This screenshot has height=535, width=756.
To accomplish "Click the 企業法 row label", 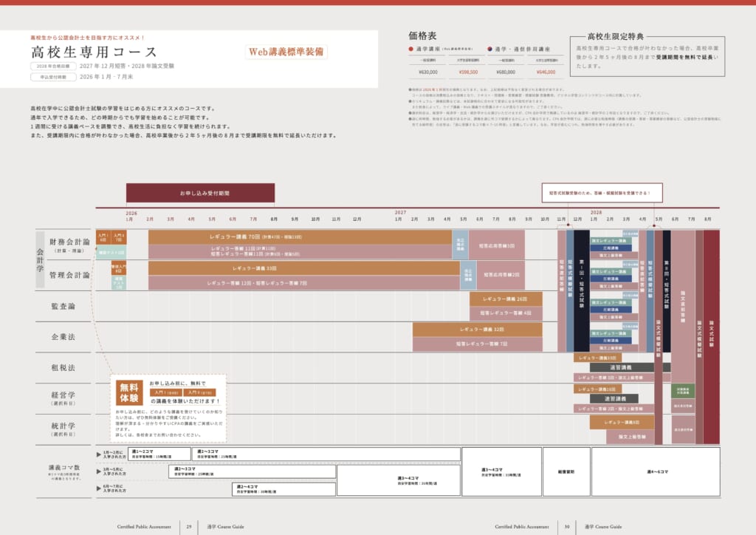I will pos(63,337).
